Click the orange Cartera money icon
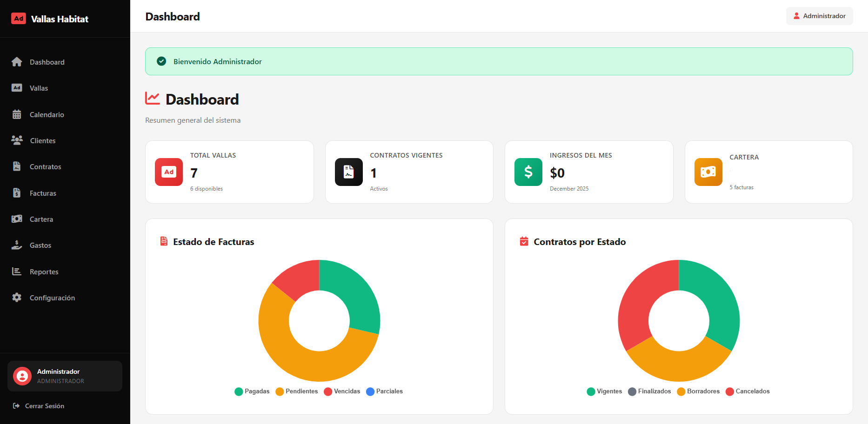868x424 pixels. coord(708,172)
